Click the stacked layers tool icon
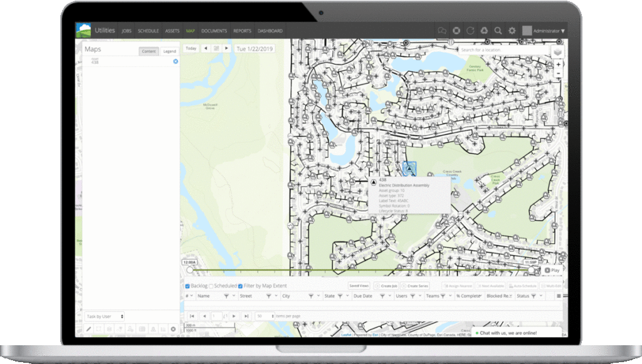This screenshot has width=642, height=364. tap(109, 329)
